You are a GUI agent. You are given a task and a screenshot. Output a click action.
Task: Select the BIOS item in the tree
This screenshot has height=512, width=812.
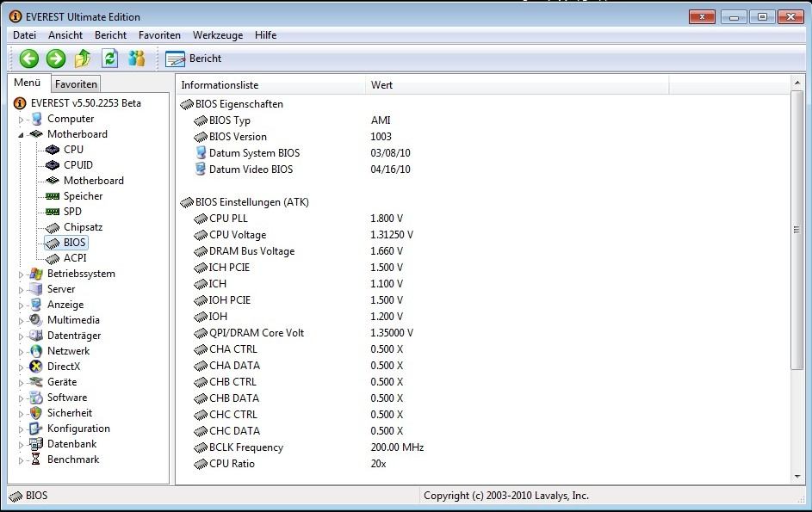[65, 243]
